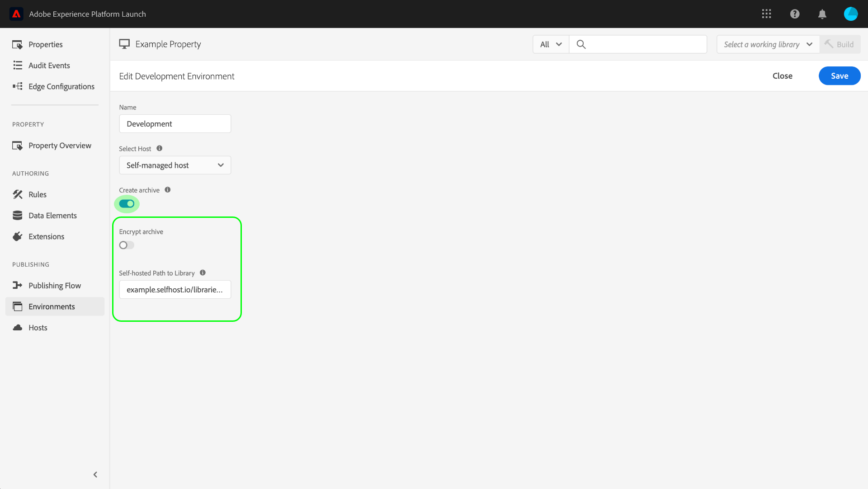Open Publishing Flow menu item

(55, 286)
